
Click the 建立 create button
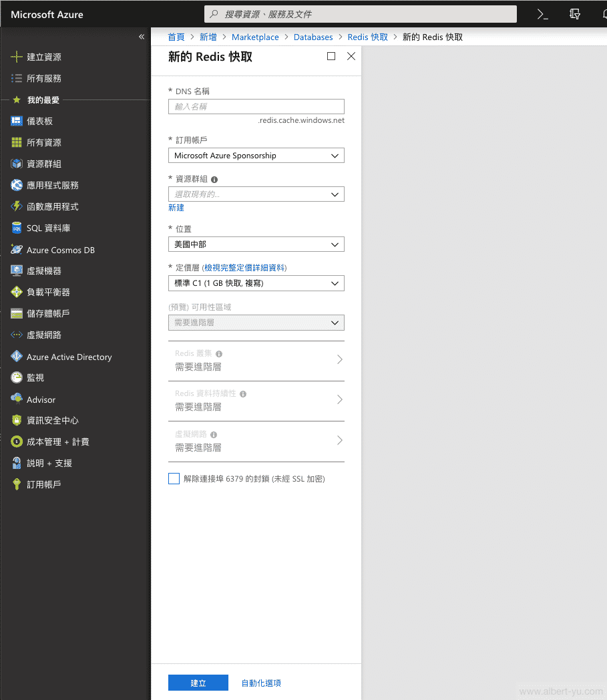pyautogui.click(x=198, y=683)
